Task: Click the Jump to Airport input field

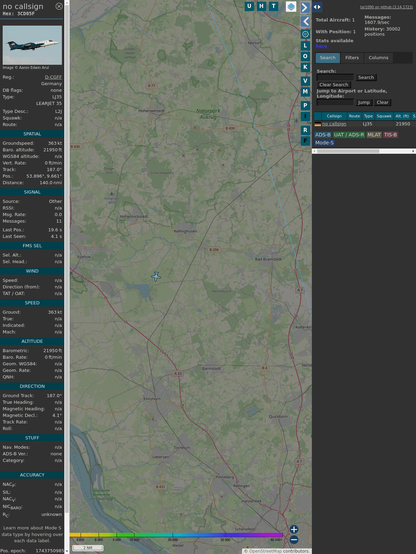Action: point(335,102)
